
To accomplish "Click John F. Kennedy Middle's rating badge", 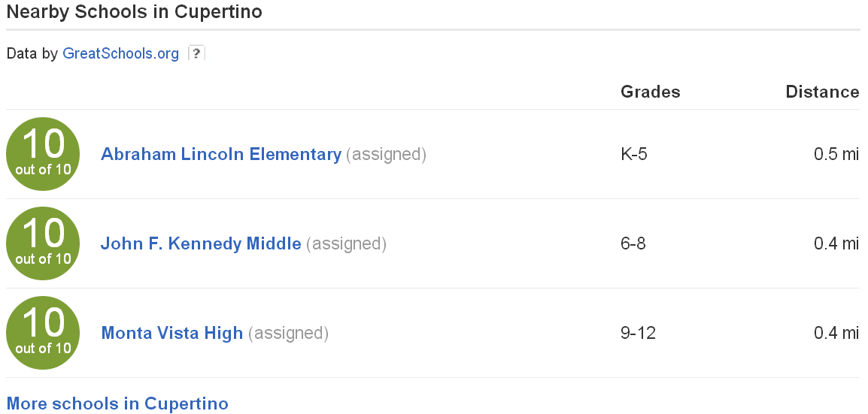I will [x=43, y=243].
